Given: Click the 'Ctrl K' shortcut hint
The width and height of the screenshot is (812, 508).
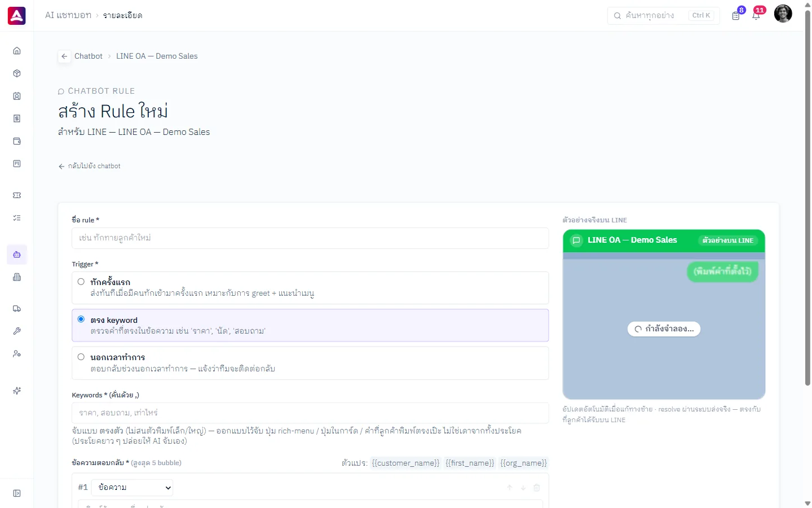Looking at the screenshot, I should click(701, 16).
